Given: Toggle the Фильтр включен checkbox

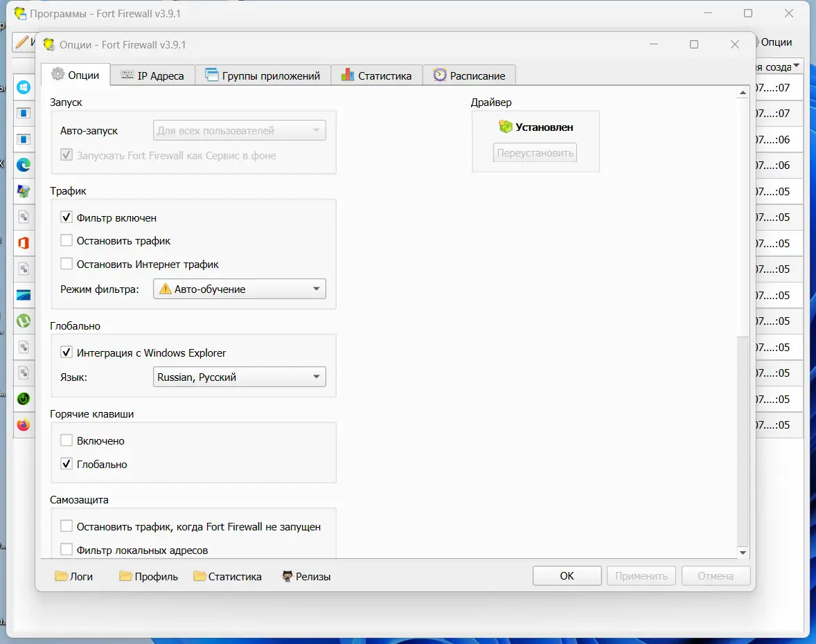Looking at the screenshot, I should 66,217.
